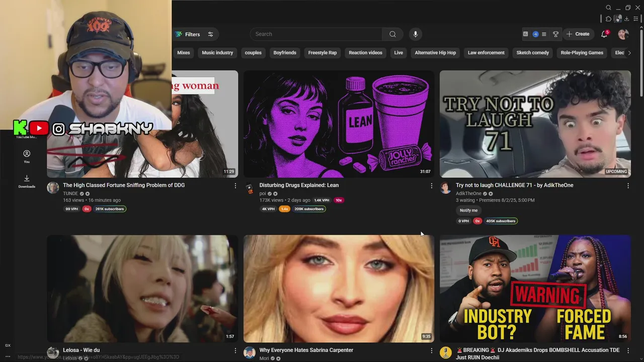This screenshot has height=362, width=644.
Task: Click the blue circular extension icon
Action: pos(535,34)
